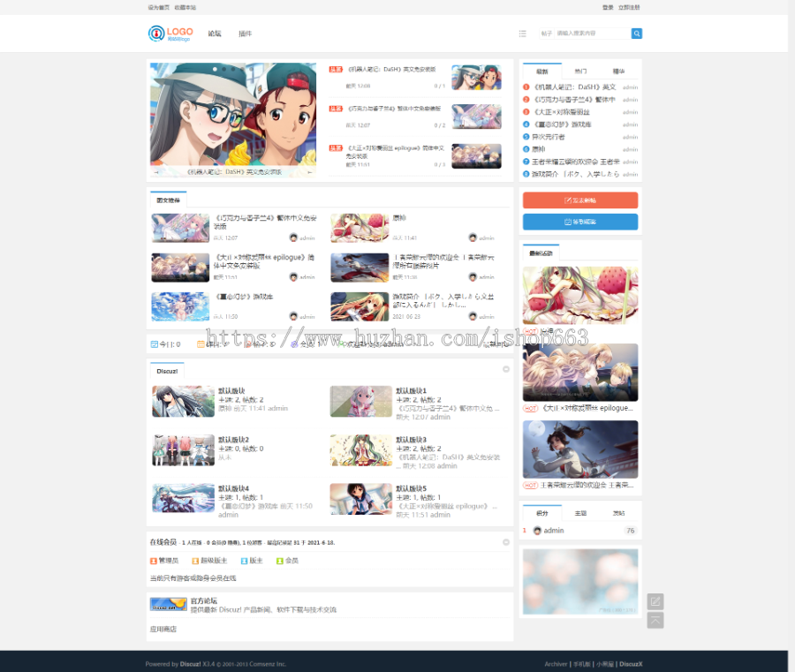Screen dimensions: 795x672
Task: Click the Archiver footer link
Action: (556, 664)
